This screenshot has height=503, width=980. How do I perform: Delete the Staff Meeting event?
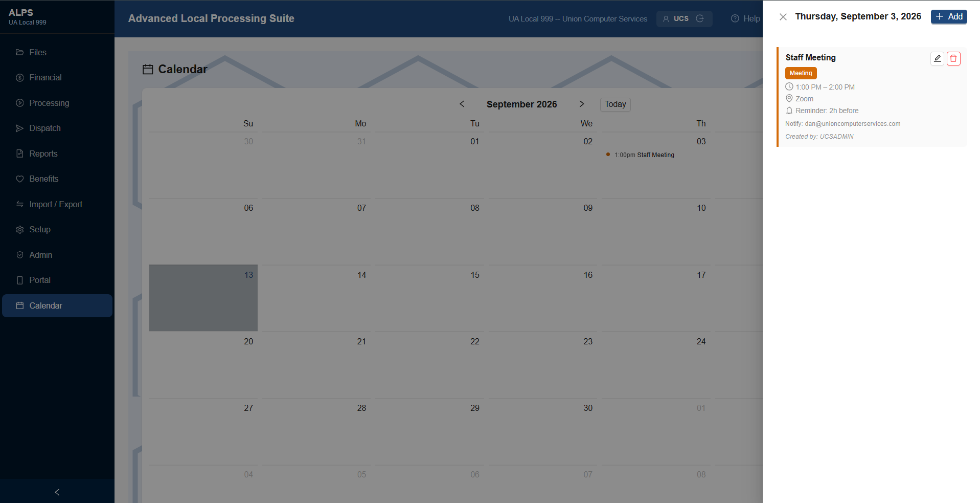tap(953, 58)
